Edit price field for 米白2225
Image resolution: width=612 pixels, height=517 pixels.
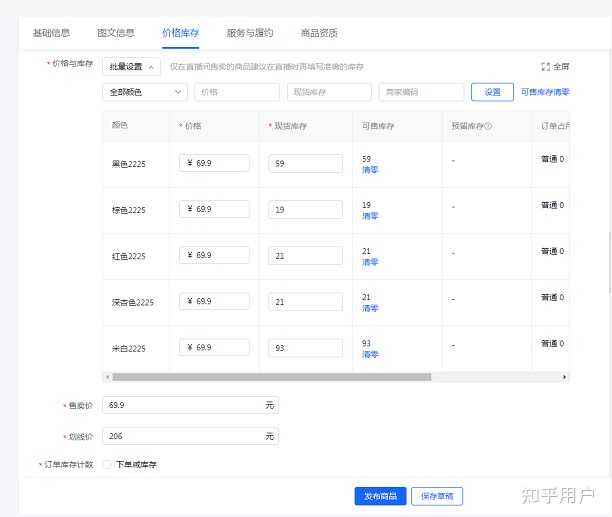(x=214, y=347)
